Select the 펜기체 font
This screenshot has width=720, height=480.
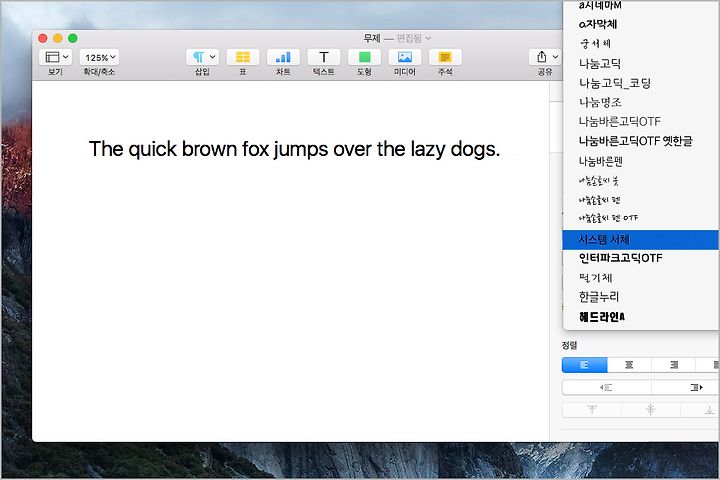coord(596,277)
